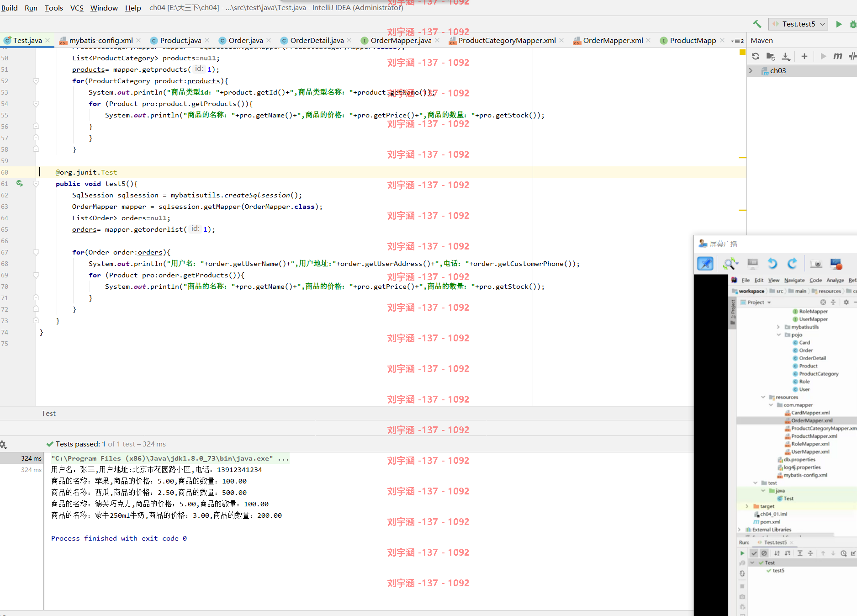Close the Test.java tab

pyautogui.click(x=48, y=41)
